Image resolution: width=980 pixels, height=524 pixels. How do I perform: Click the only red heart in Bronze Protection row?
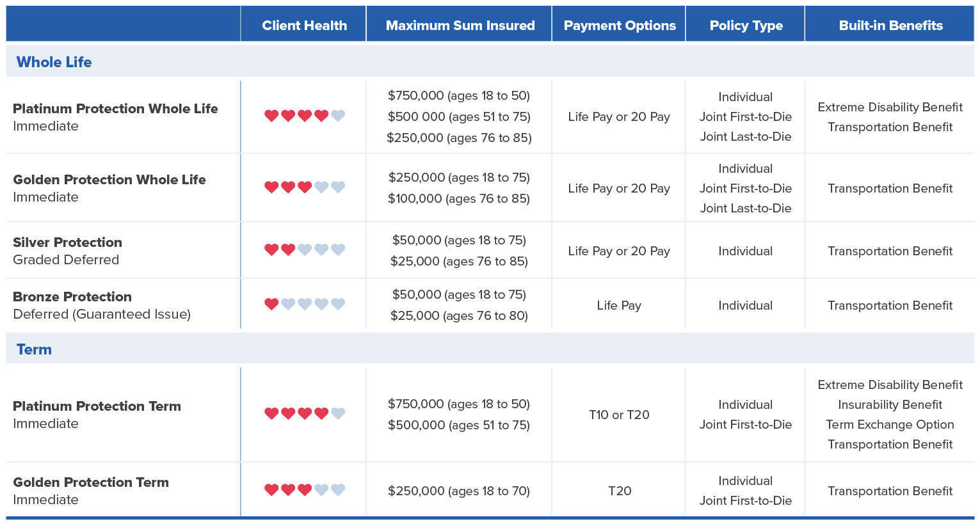point(271,304)
